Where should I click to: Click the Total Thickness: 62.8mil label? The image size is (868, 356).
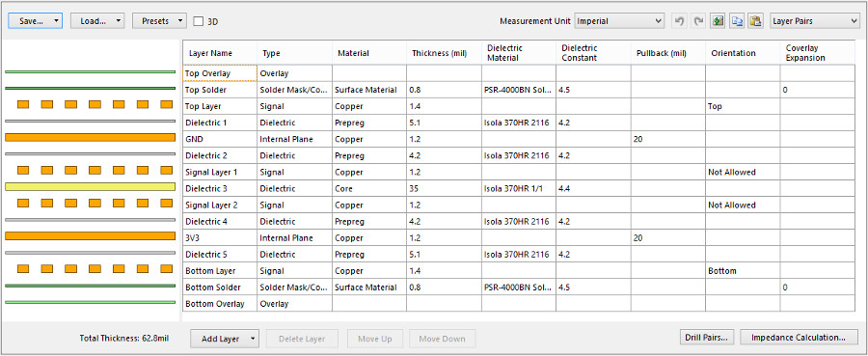tap(124, 339)
